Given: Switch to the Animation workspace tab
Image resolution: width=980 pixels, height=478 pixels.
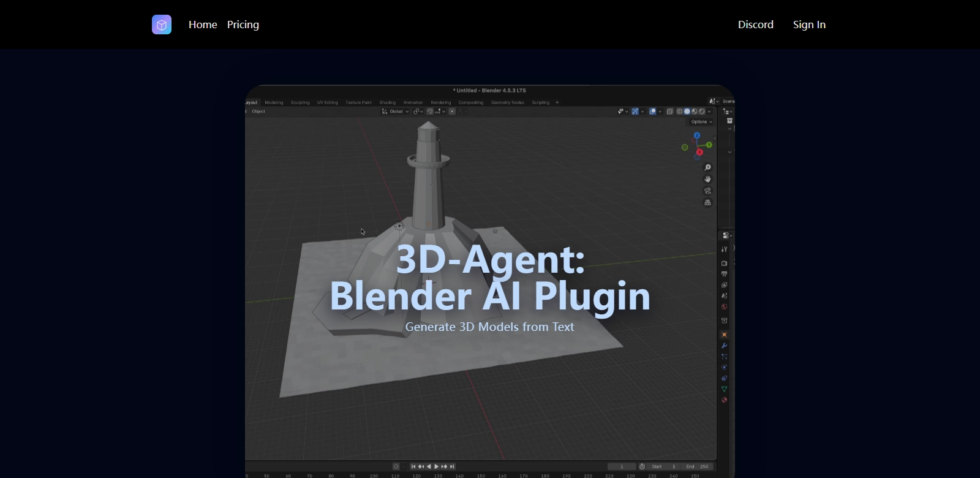Looking at the screenshot, I should click(413, 102).
